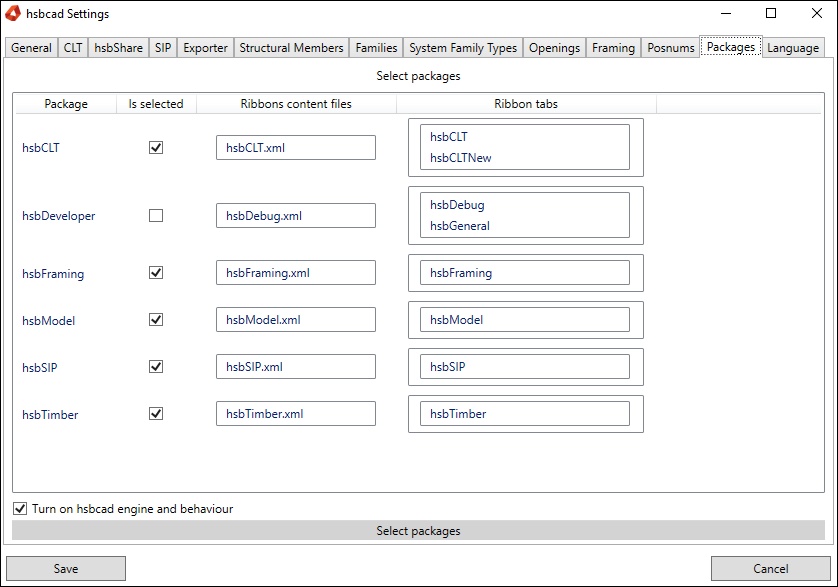Image resolution: width=838 pixels, height=587 pixels.
Task: Select the Packages tab
Action: point(731,47)
